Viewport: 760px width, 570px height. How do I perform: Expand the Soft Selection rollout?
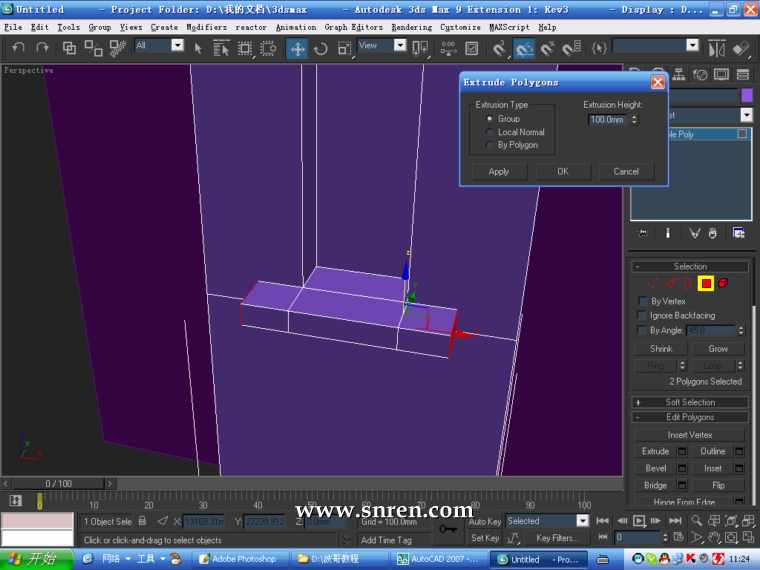point(690,402)
